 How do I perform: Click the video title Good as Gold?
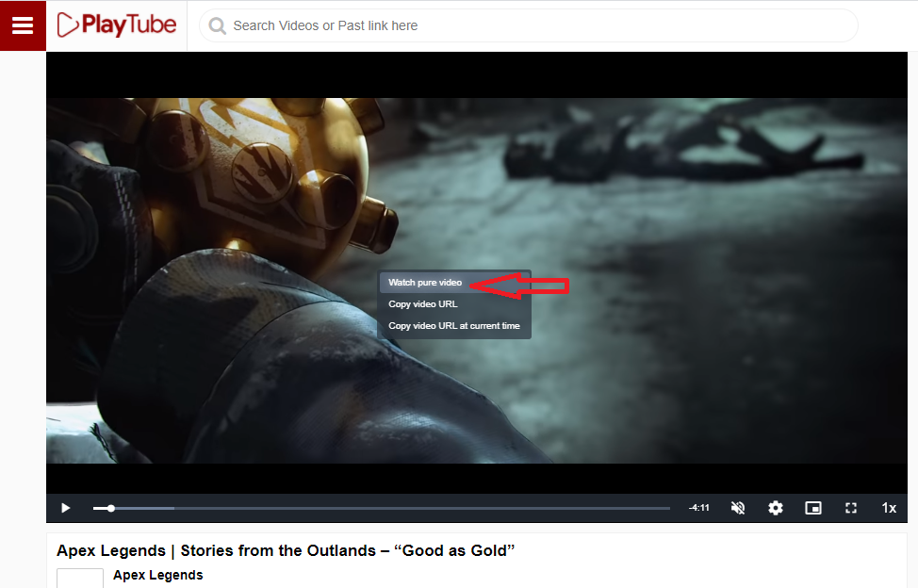point(286,550)
